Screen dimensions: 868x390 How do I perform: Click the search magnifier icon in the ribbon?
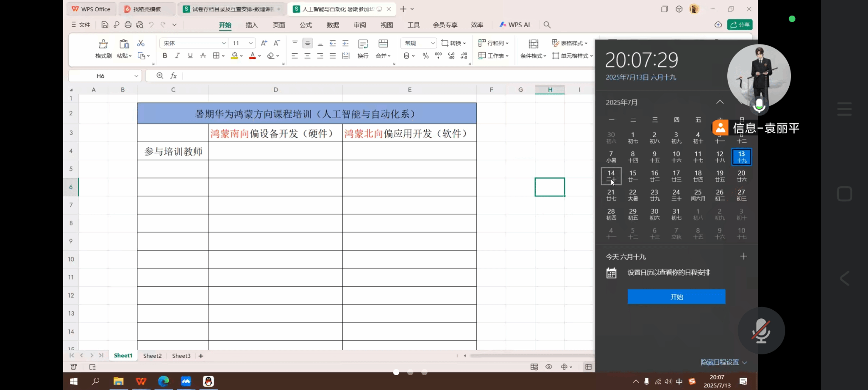[547, 25]
